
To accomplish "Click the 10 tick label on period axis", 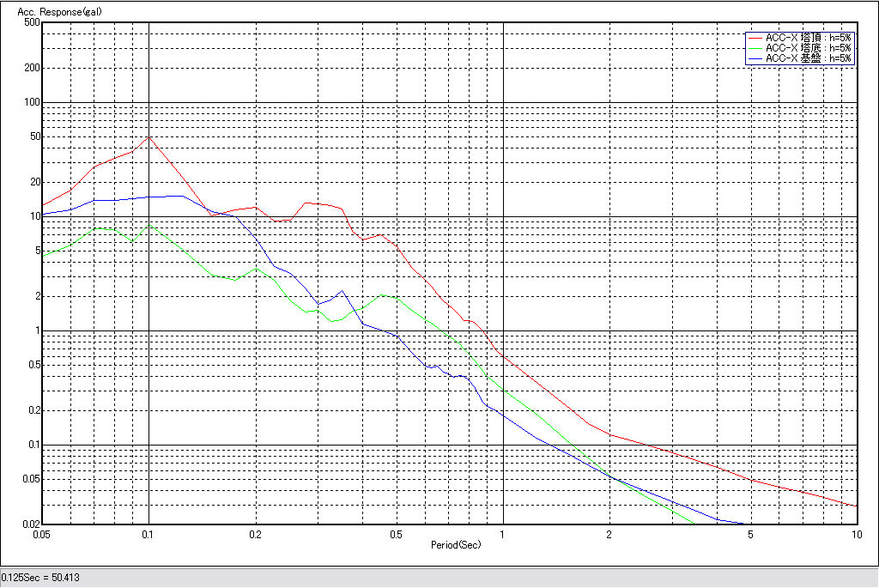I will tap(856, 534).
